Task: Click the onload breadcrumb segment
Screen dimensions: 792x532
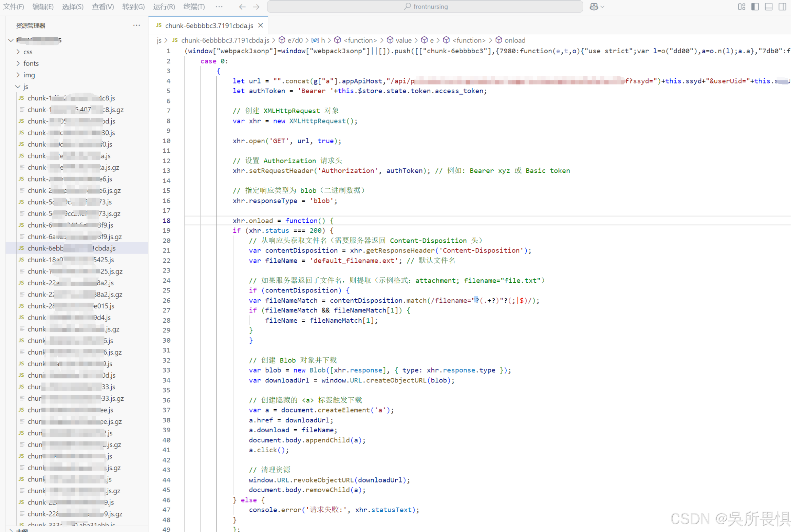Action: (515, 40)
